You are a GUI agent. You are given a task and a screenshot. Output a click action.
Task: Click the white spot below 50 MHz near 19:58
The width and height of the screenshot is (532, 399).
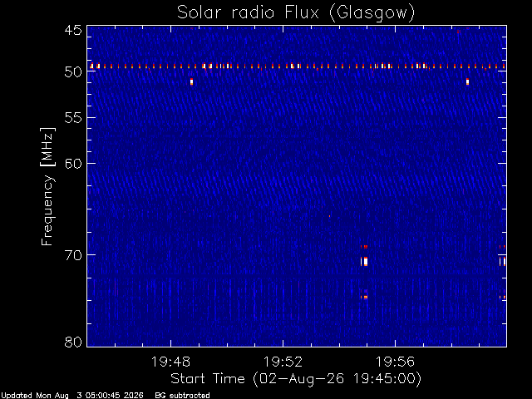point(467,81)
